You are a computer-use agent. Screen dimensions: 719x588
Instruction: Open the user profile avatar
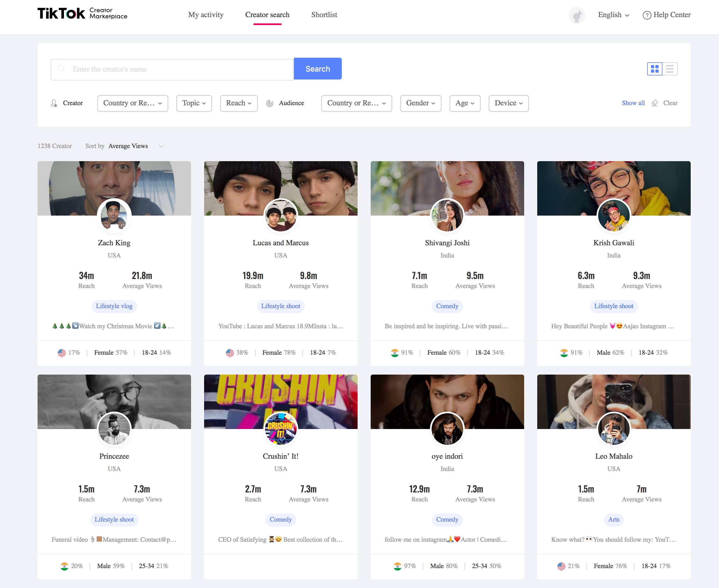point(577,15)
